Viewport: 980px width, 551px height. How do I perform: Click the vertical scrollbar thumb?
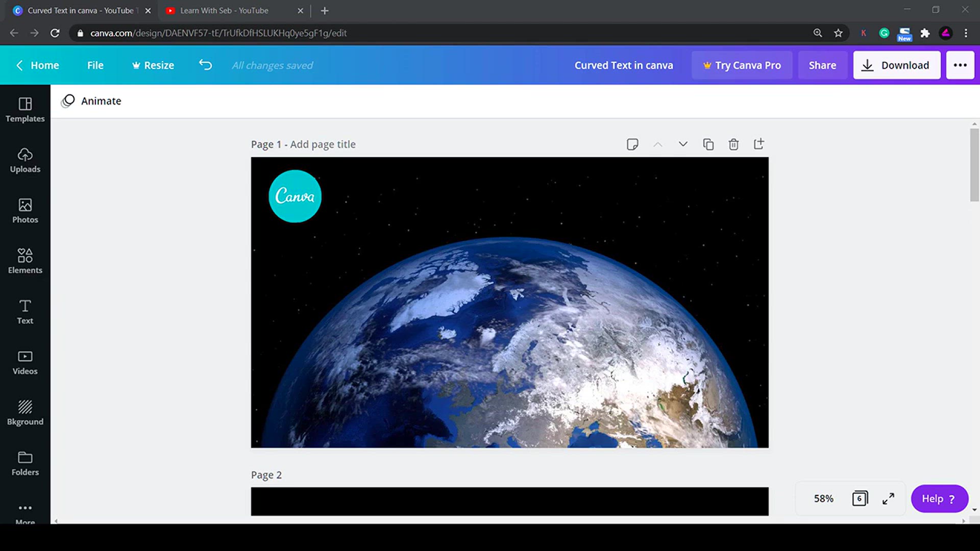coord(974,165)
